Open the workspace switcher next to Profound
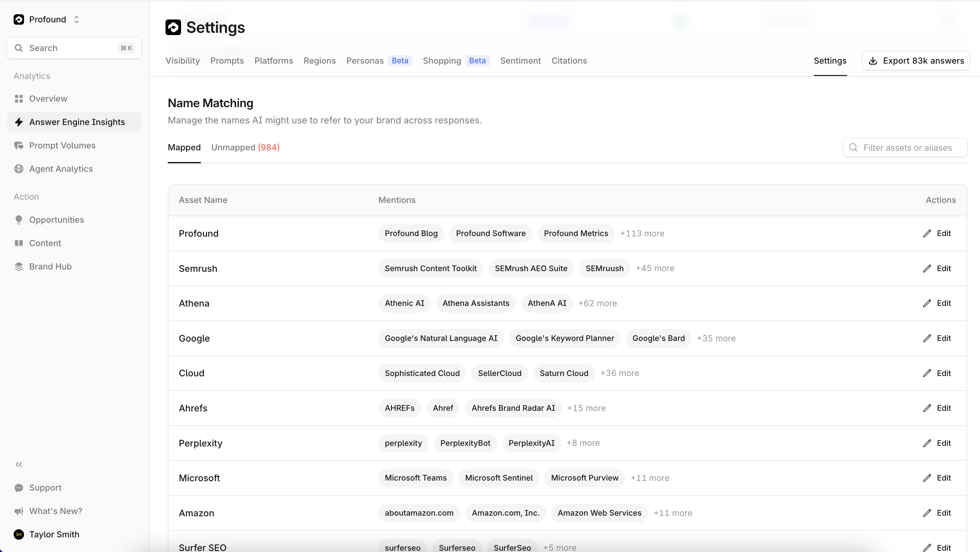980x552 pixels. tap(77, 19)
